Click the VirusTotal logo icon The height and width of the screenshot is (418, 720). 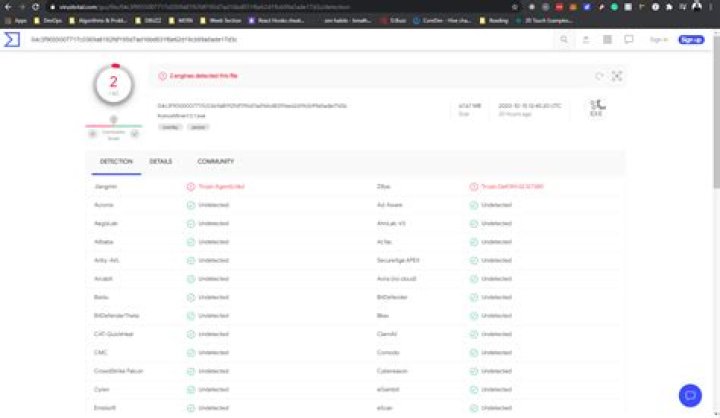click(14, 39)
